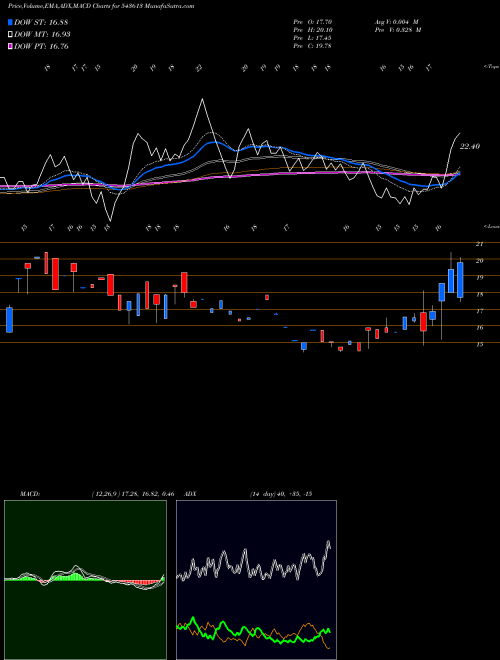
Task: Click the white DOW MT legend swatch
Action: click(x=11, y=35)
